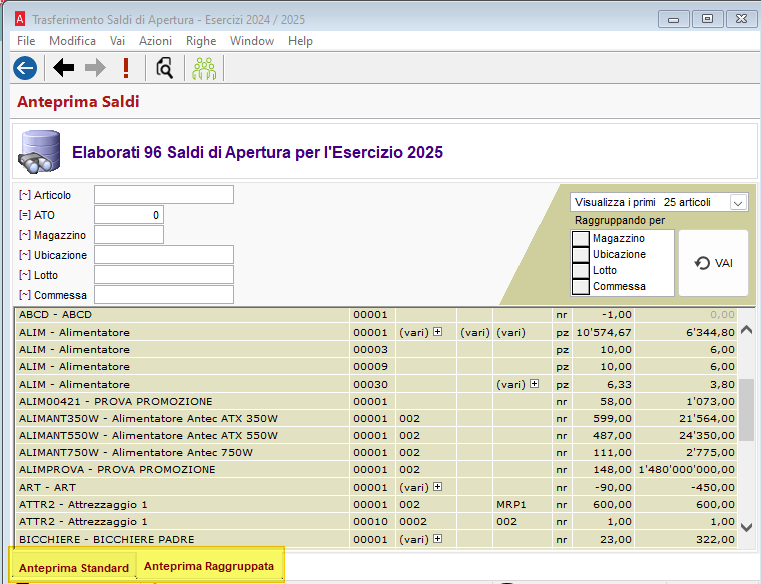
Task: Select ALIMANT750W Alimentatore Antec 750W row
Action: 376,452
